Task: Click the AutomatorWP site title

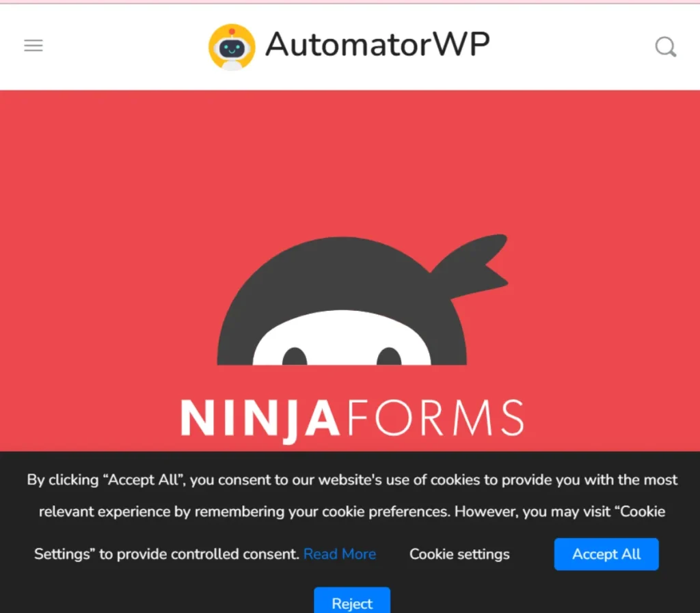Action: tap(377, 44)
